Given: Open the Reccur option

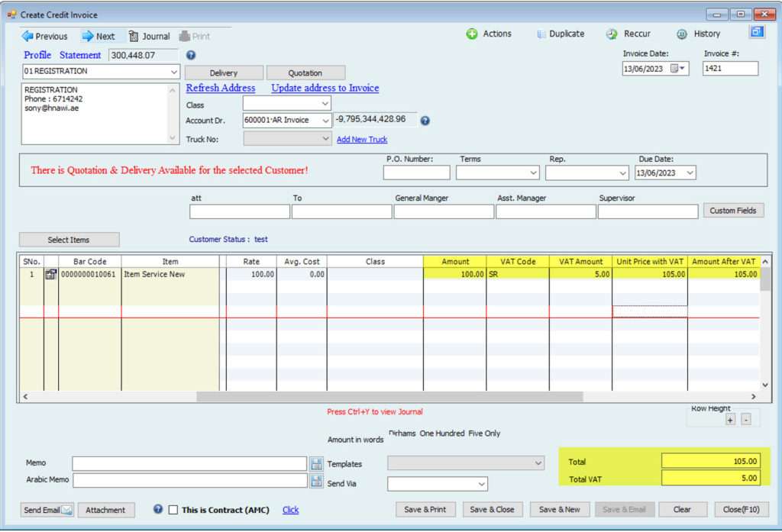Looking at the screenshot, I should pos(629,34).
